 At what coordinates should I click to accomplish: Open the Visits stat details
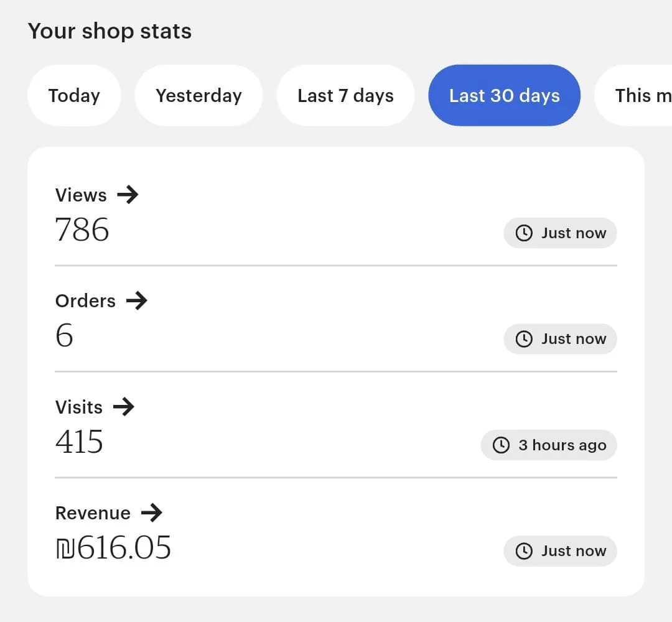coord(79,407)
